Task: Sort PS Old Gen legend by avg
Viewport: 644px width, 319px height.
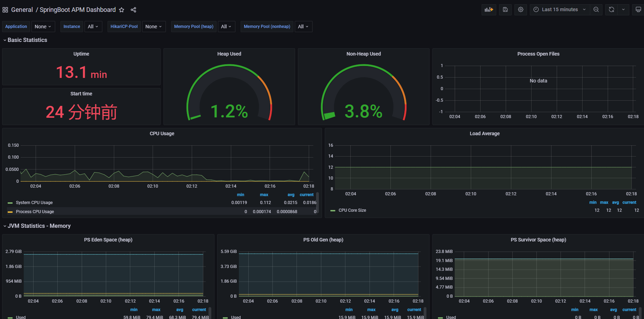Action: tap(395, 310)
